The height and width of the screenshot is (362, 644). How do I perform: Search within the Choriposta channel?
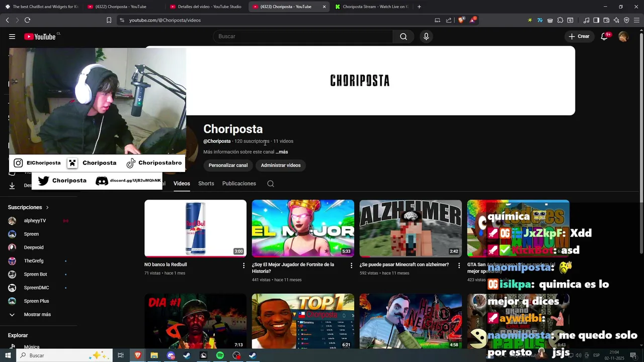pyautogui.click(x=271, y=184)
